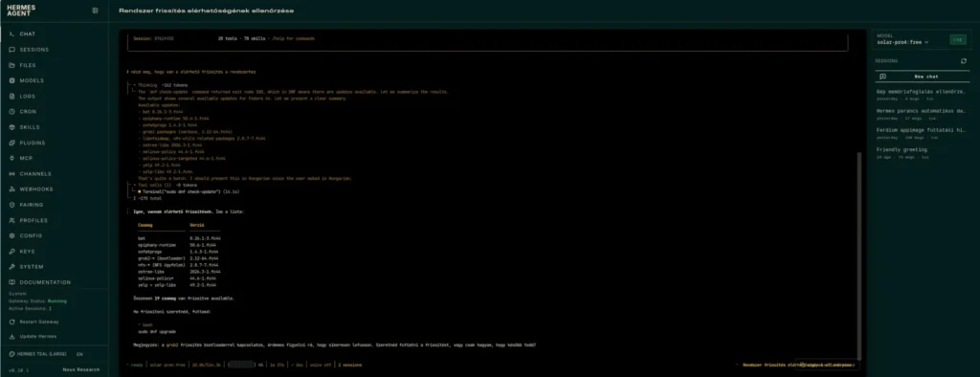This screenshot has width=980, height=377.
Task: Click the Documentation book icon
Action: click(11, 282)
